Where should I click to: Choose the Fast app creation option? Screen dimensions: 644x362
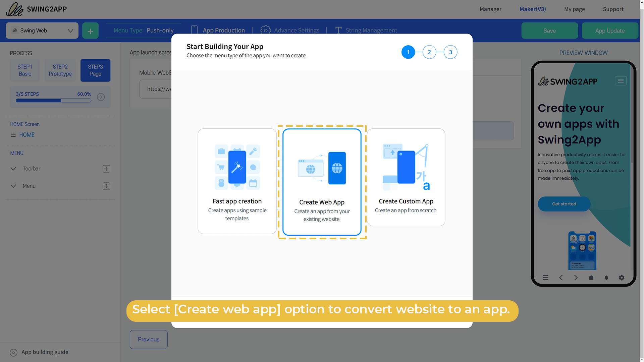click(x=237, y=181)
